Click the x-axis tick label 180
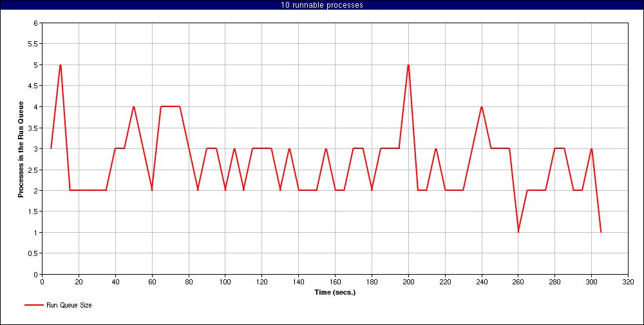 coord(372,282)
